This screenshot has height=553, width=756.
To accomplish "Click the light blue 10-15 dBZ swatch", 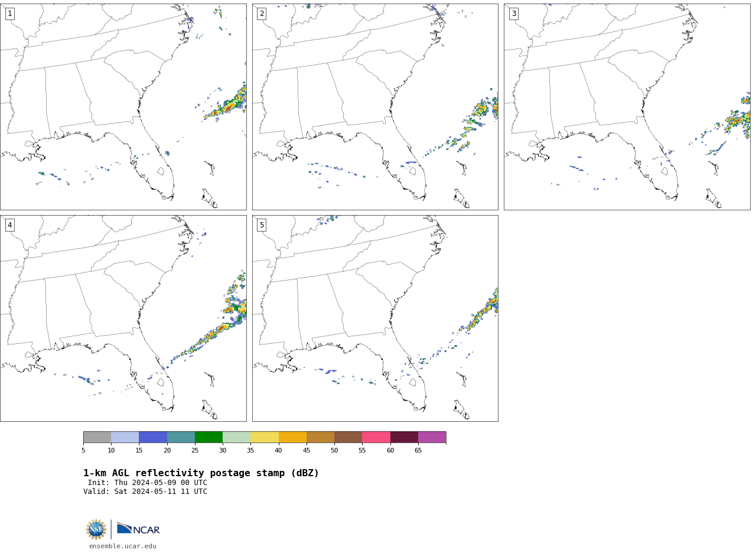I will click(x=125, y=437).
